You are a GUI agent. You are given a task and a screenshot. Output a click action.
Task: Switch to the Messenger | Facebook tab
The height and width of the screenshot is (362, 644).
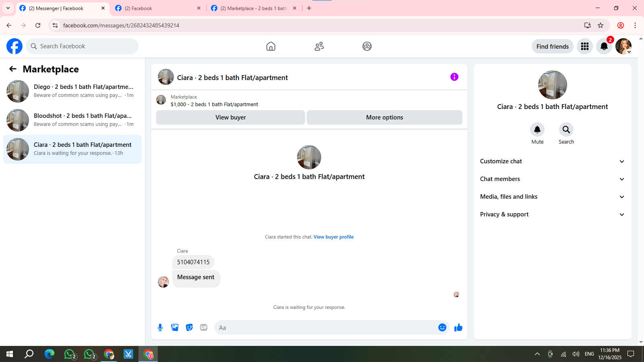click(62, 8)
